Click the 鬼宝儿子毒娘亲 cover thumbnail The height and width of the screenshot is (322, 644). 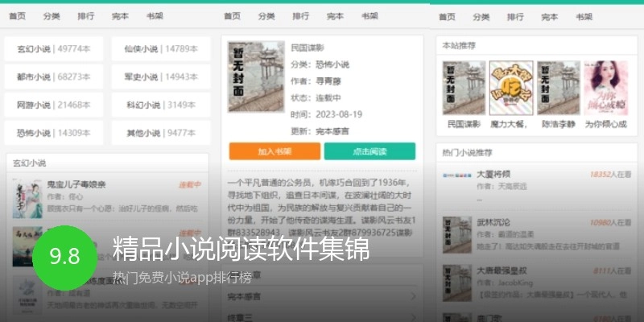27,198
